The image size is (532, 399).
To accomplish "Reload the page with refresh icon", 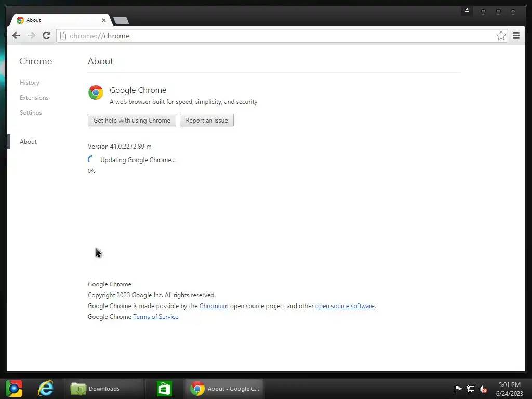I will click(x=46, y=36).
